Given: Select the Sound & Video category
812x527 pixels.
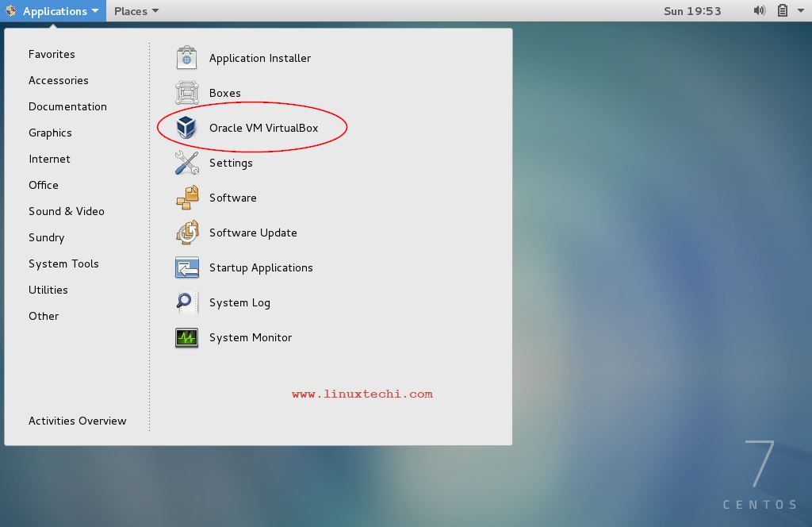Looking at the screenshot, I should point(67,211).
